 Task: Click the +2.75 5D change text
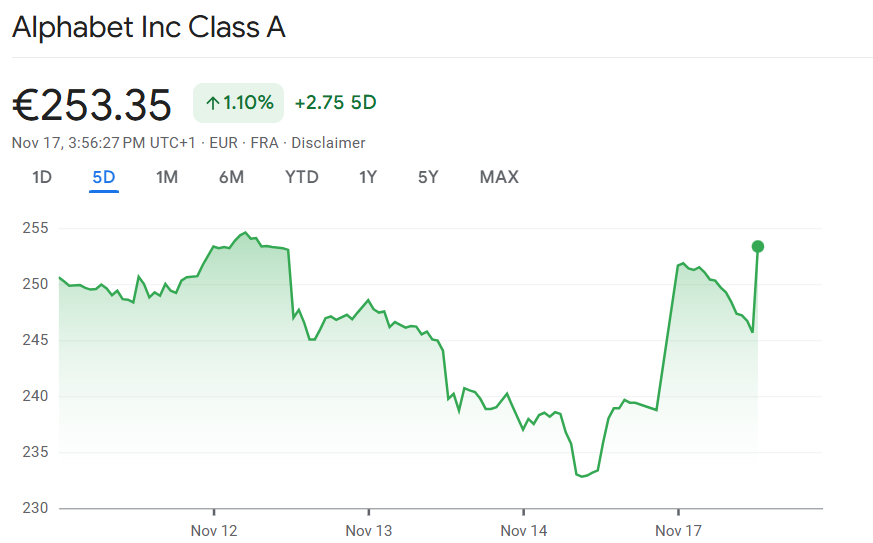(x=336, y=103)
